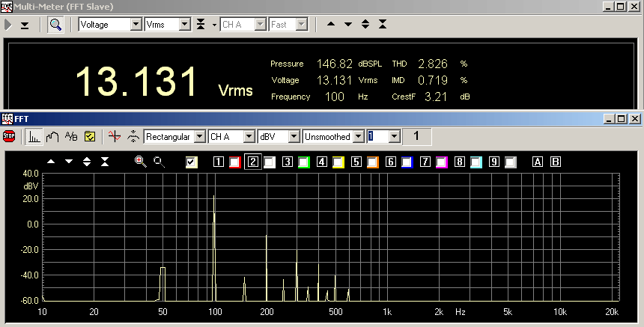Click the A memory button
Screen dimensions: 644x327
click(x=537, y=162)
